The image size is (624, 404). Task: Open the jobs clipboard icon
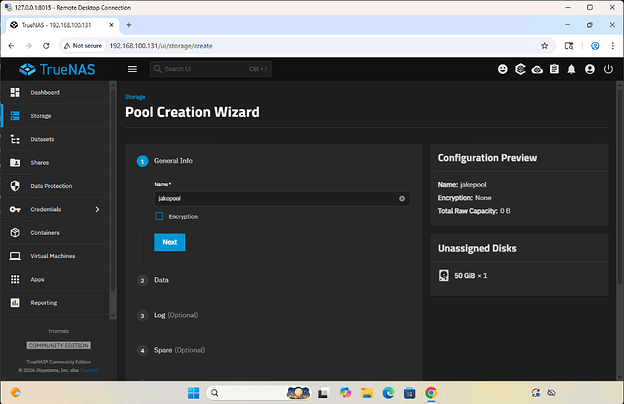[x=554, y=69]
